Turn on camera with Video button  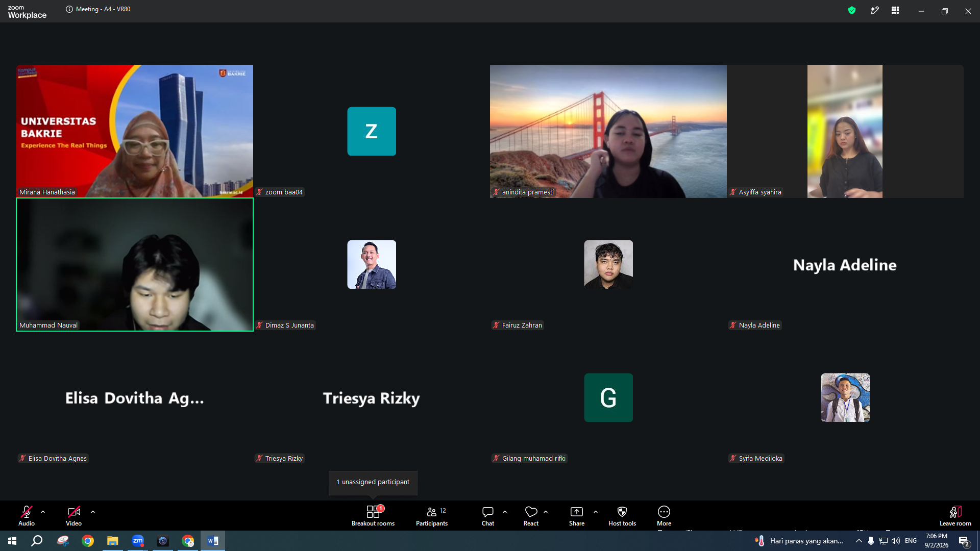pyautogui.click(x=73, y=516)
